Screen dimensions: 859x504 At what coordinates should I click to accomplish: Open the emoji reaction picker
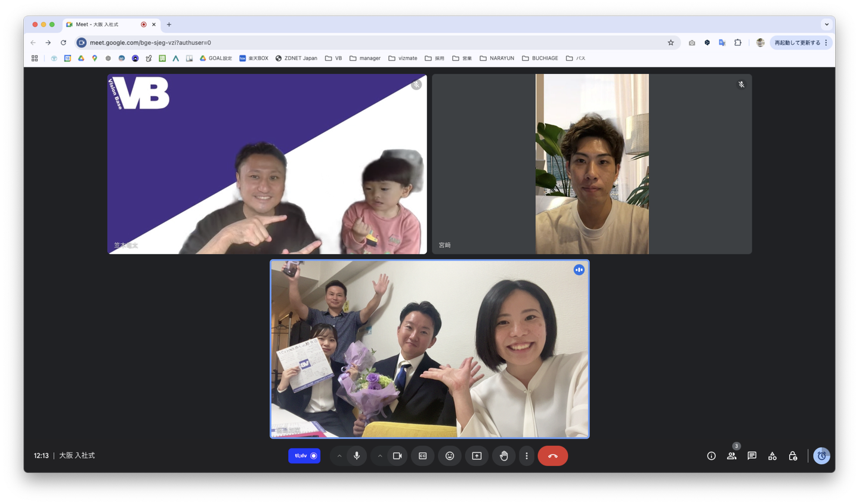point(450,456)
